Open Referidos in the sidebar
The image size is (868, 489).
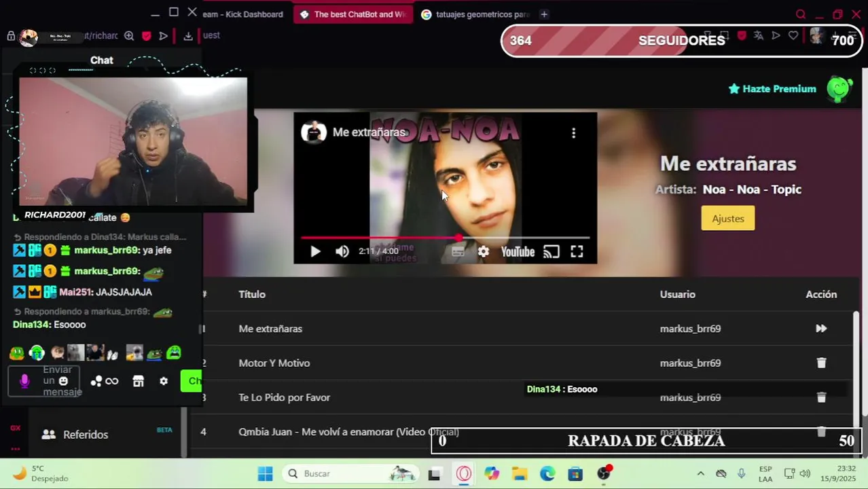(x=86, y=435)
